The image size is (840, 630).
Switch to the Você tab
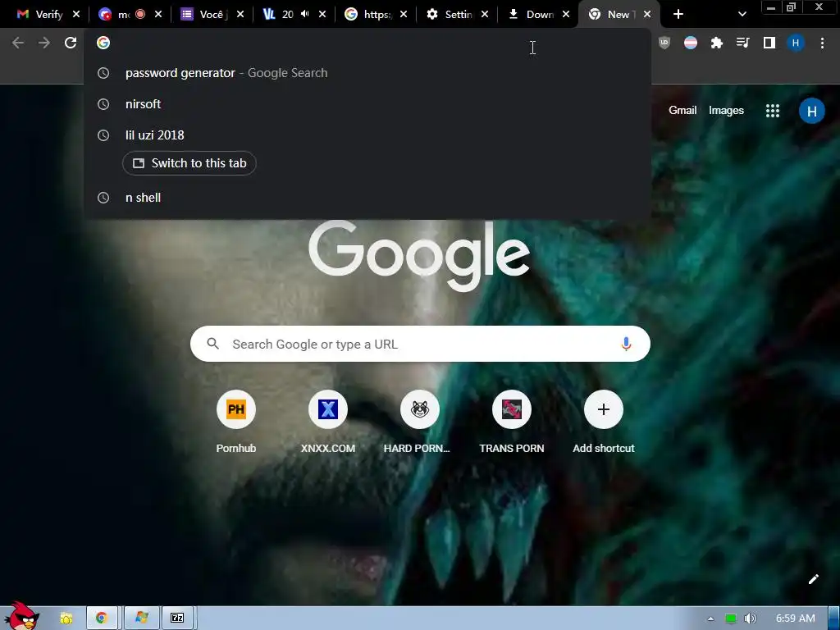[x=204, y=15]
